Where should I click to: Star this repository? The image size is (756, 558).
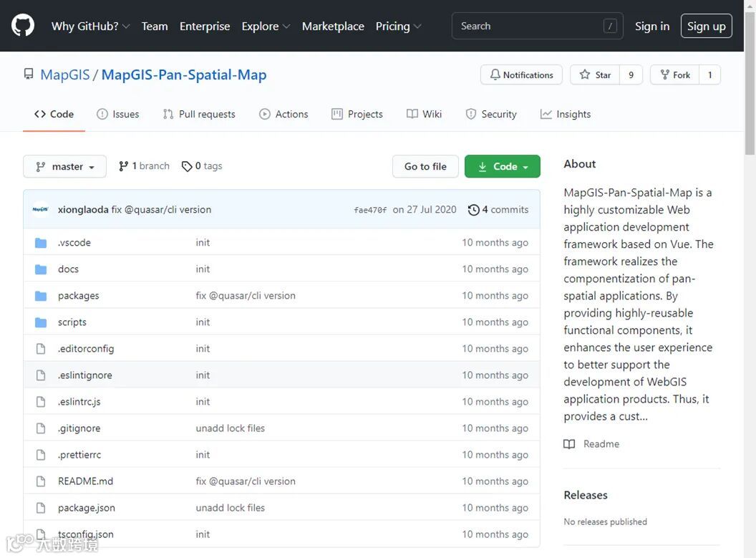click(x=596, y=74)
